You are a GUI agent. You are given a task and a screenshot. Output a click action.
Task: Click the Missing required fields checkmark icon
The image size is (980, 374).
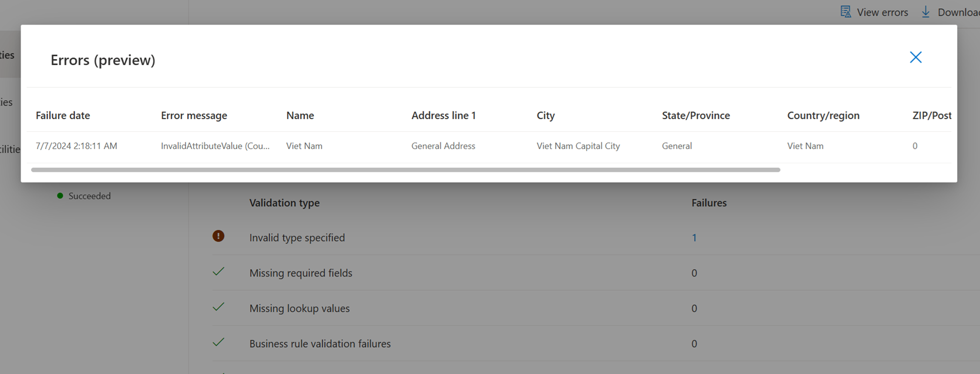218,271
